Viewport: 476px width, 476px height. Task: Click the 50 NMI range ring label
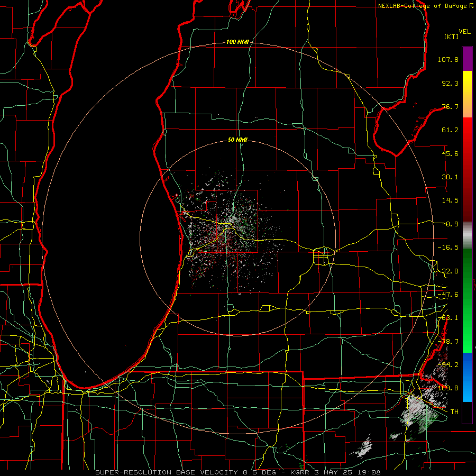tap(237, 140)
